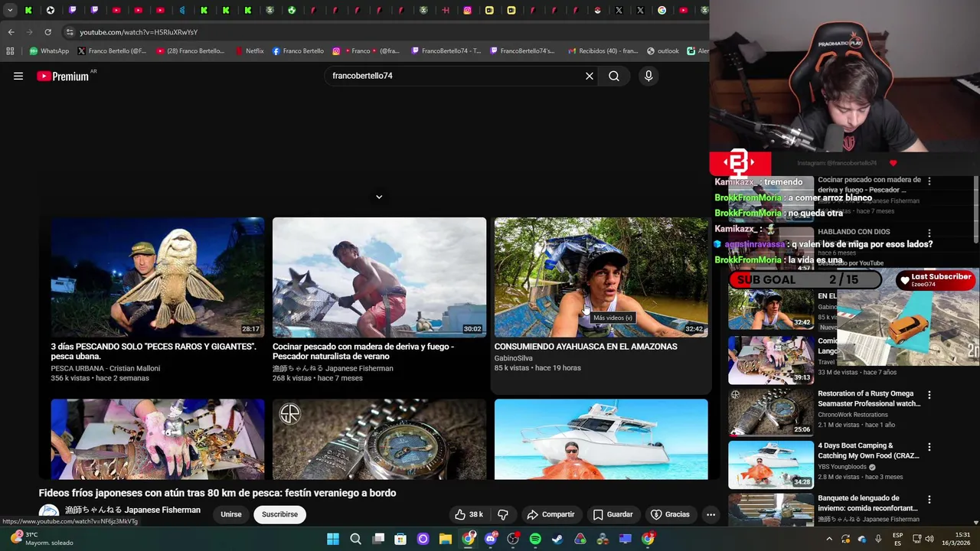This screenshot has width=980, height=551.
Task: Open channel PESCA URBANA - Cristian Malloni
Action: point(106,368)
